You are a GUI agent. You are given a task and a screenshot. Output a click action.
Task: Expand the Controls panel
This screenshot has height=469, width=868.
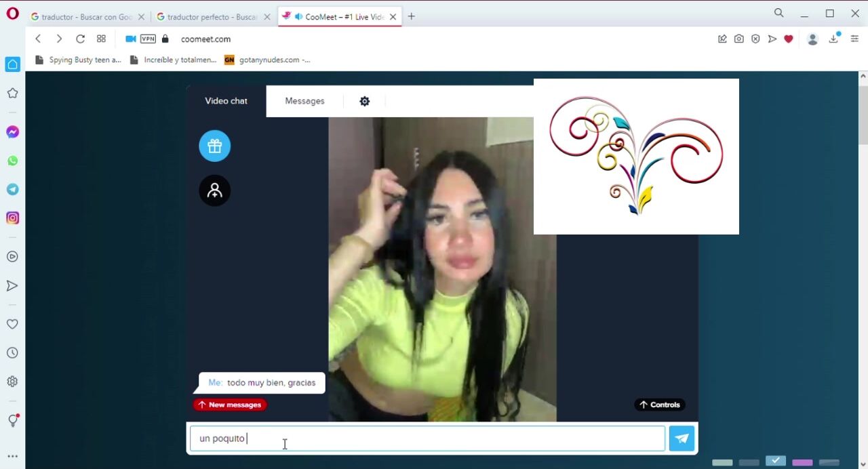click(x=659, y=405)
